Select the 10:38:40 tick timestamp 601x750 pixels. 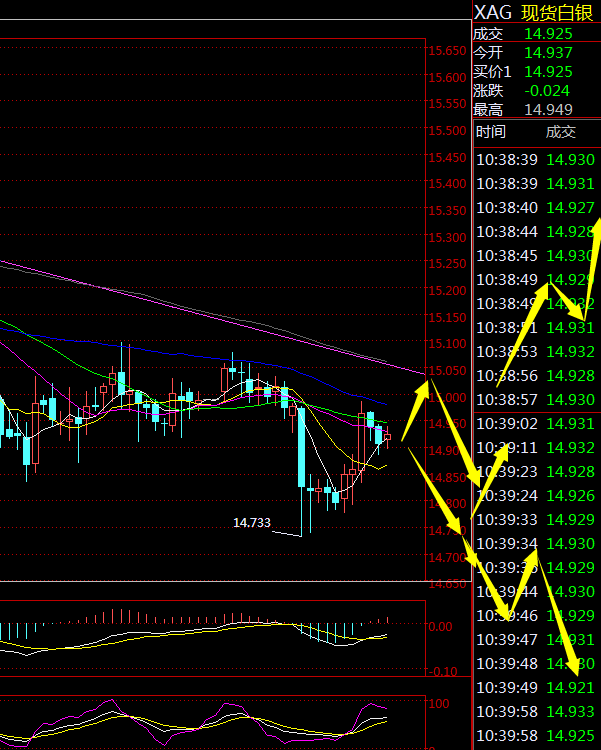pyautogui.click(x=507, y=208)
